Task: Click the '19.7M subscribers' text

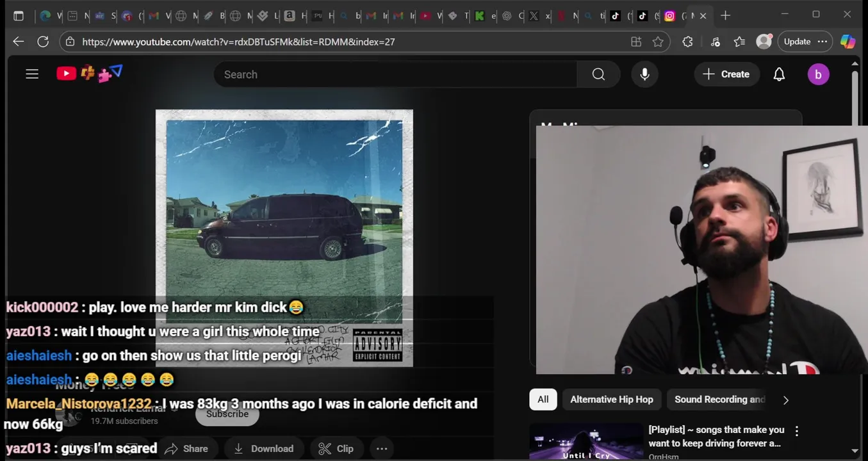Action: (x=124, y=421)
